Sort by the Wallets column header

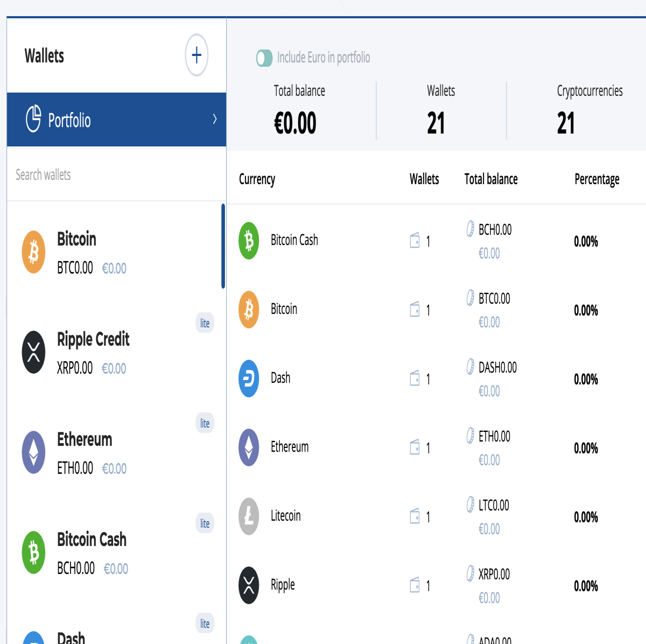424,179
